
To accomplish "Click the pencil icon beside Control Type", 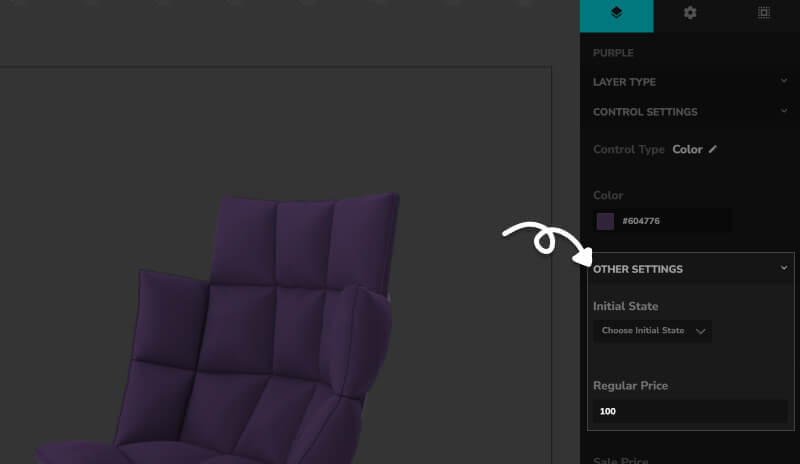I will click(713, 149).
